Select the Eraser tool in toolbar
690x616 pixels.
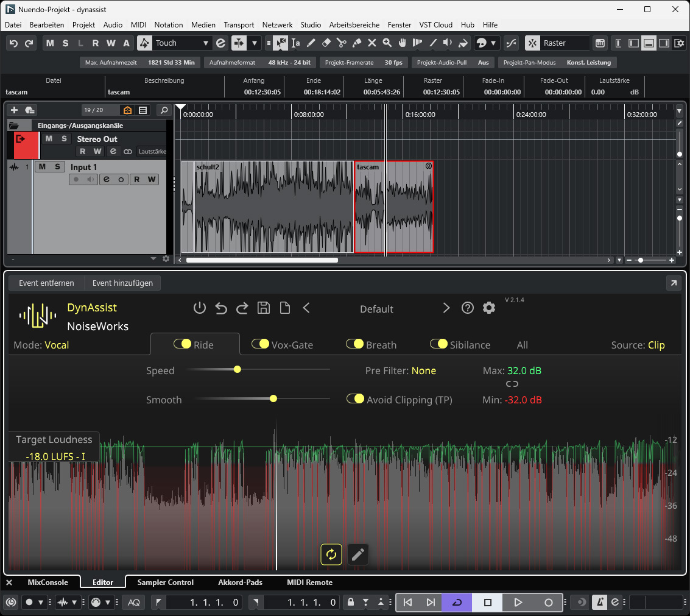(x=326, y=43)
